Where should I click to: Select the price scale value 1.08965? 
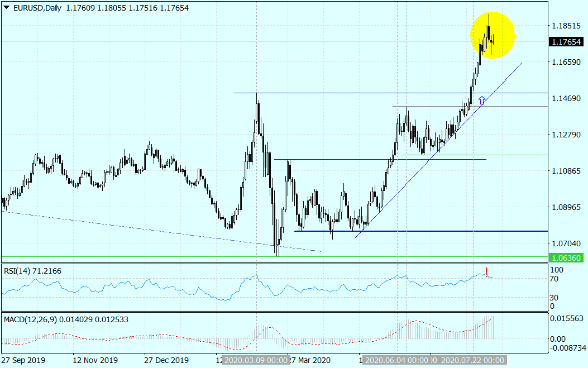pyautogui.click(x=566, y=207)
